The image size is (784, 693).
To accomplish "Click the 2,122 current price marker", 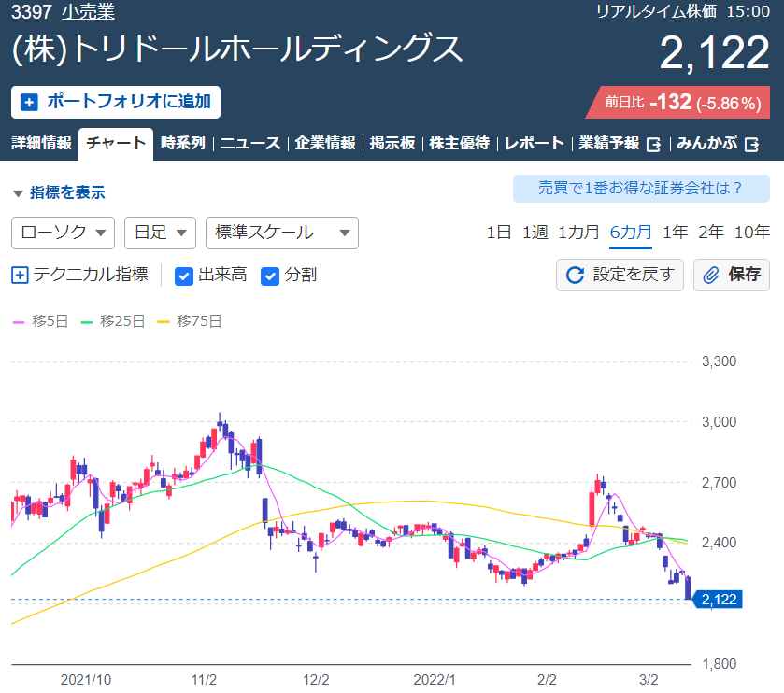I will [718, 599].
